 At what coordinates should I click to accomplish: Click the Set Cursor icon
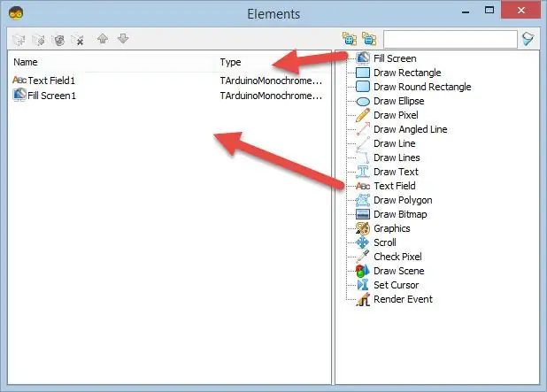click(363, 285)
